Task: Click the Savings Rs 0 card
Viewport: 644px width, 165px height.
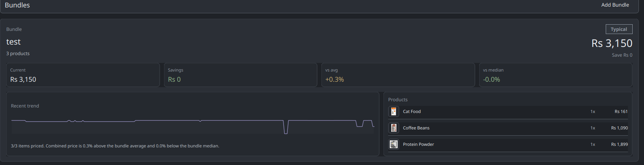Action: (x=241, y=75)
